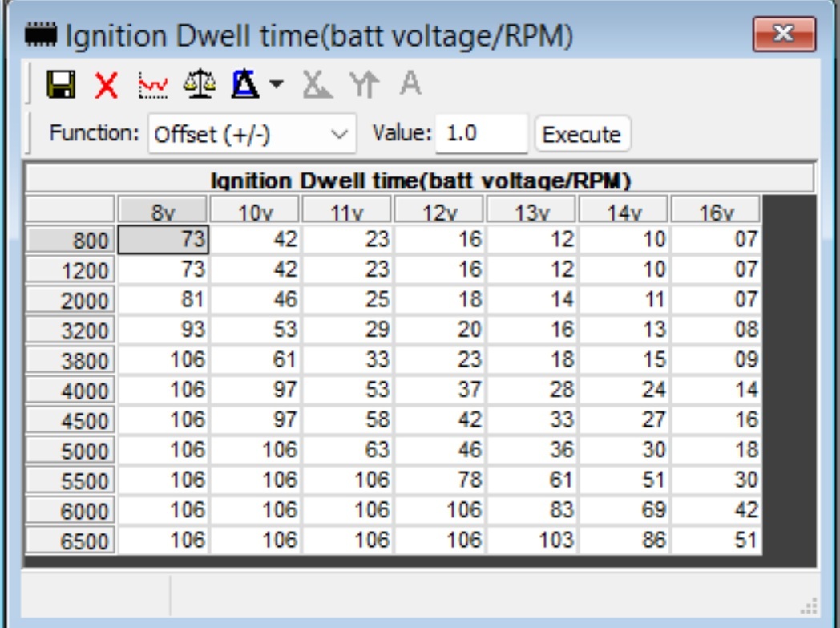Select the 13v cell in the 6500 row
The image size is (840, 628).
(531, 540)
